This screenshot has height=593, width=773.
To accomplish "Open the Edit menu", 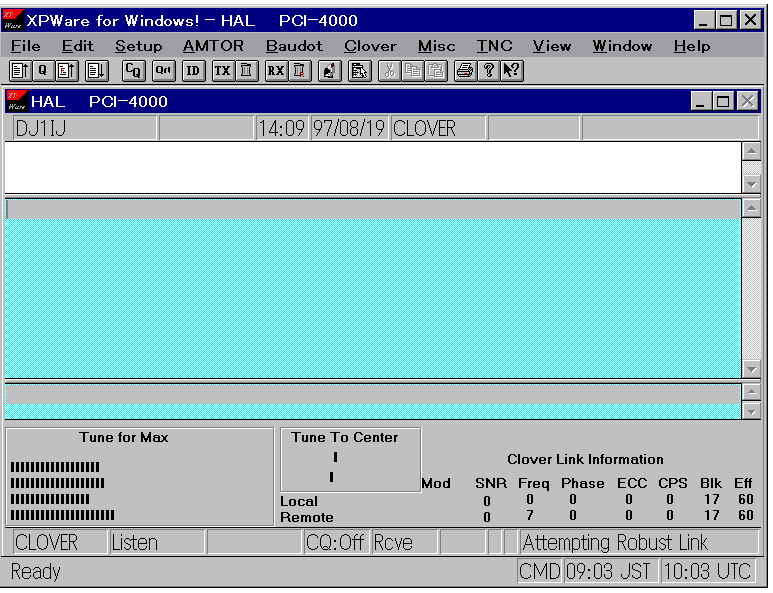I will (x=77, y=46).
